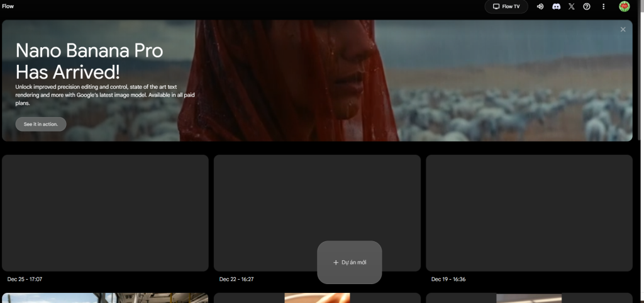Open the user profile avatar
Screen dimensions: 644x303
coord(624,6)
